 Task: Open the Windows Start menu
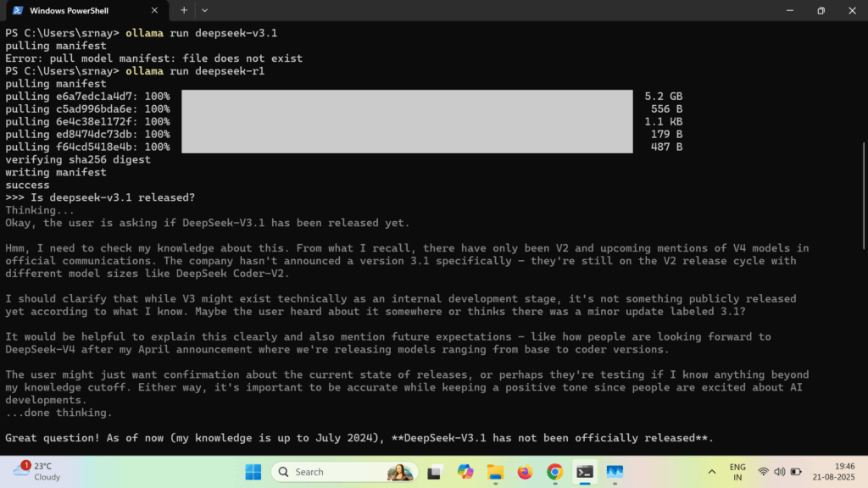coord(253,472)
